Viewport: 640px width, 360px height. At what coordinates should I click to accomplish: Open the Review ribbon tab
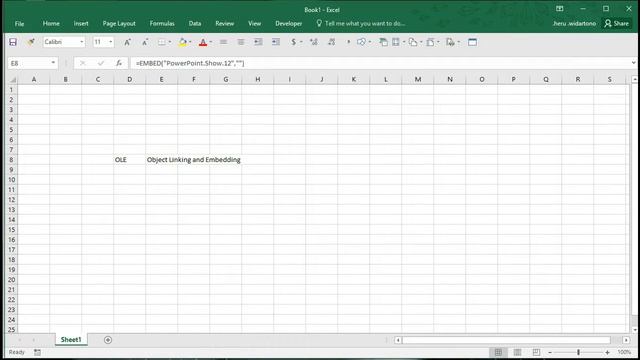pos(224,24)
